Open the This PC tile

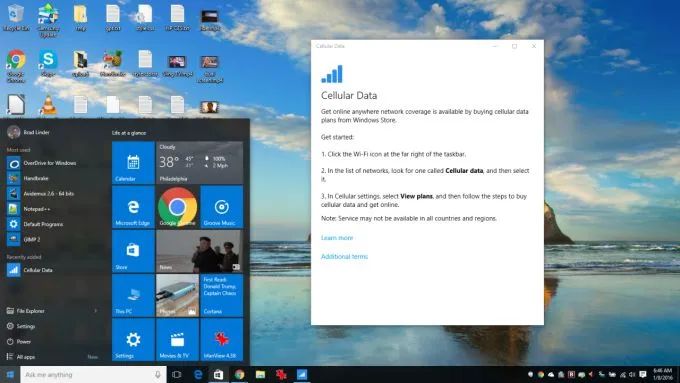[133, 295]
